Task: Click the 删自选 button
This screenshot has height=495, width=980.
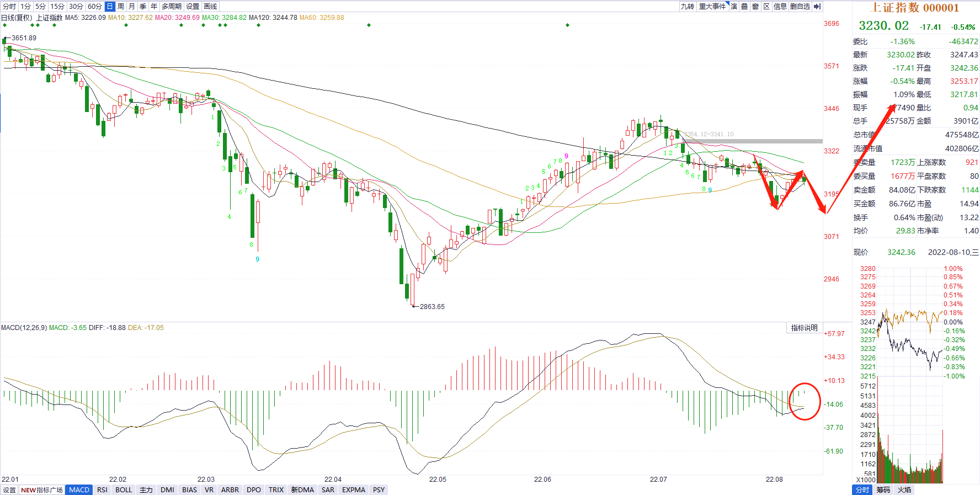Action: [x=800, y=7]
